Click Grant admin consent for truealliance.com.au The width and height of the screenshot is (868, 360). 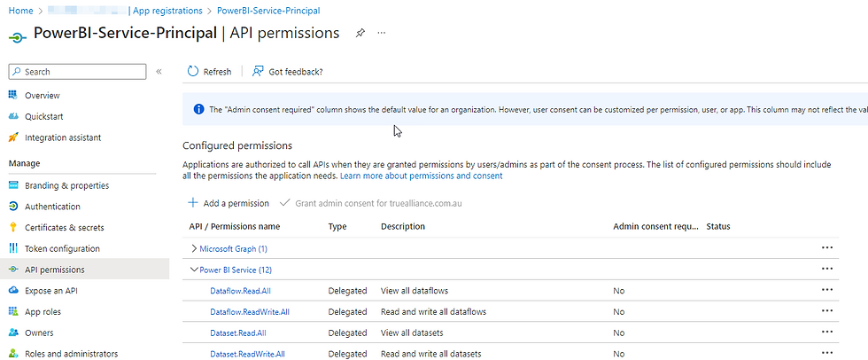click(371, 203)
